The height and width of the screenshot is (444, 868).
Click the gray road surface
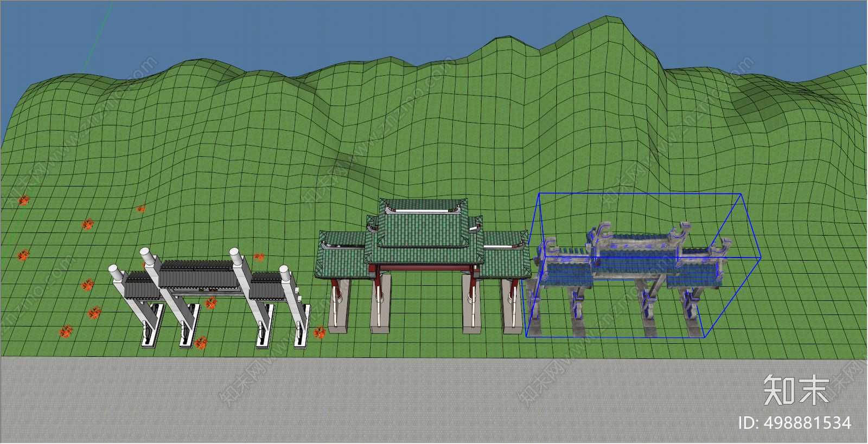coord(434,400)
